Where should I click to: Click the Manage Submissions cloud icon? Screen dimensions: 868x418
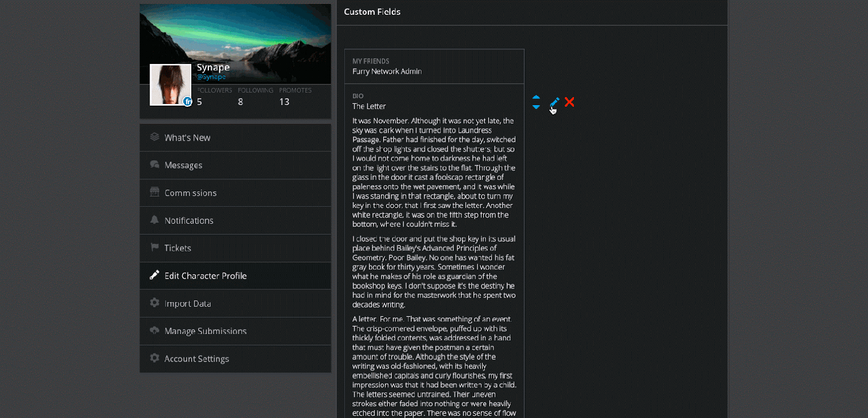[154, 331]
